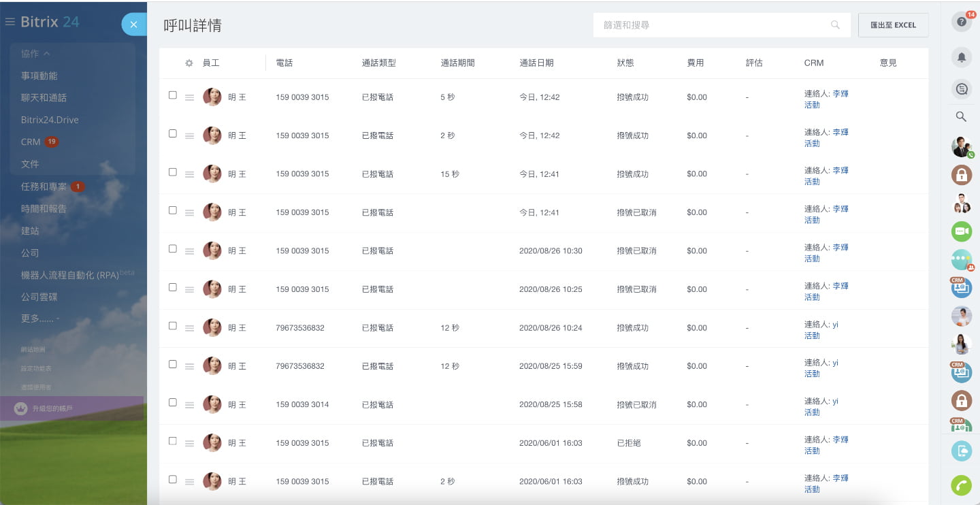Viewport: 980px width, 505px height.
Task: Sort by the 狀態 column header
Action: click(x=625, y=63)
